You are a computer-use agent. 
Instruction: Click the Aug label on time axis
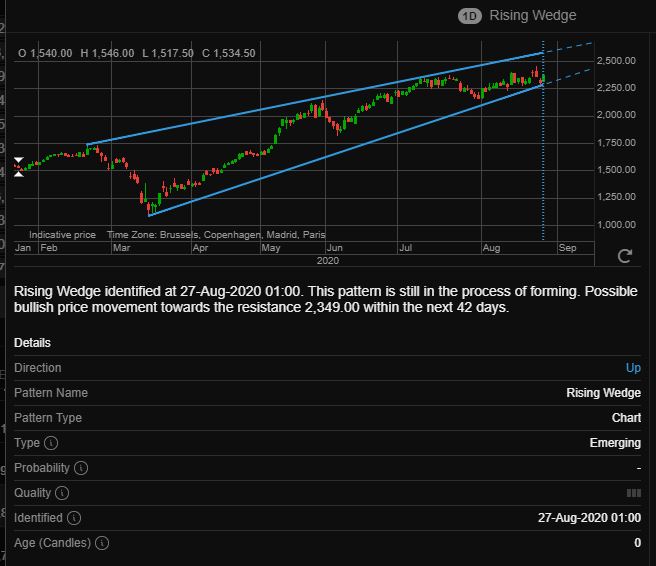491,248
